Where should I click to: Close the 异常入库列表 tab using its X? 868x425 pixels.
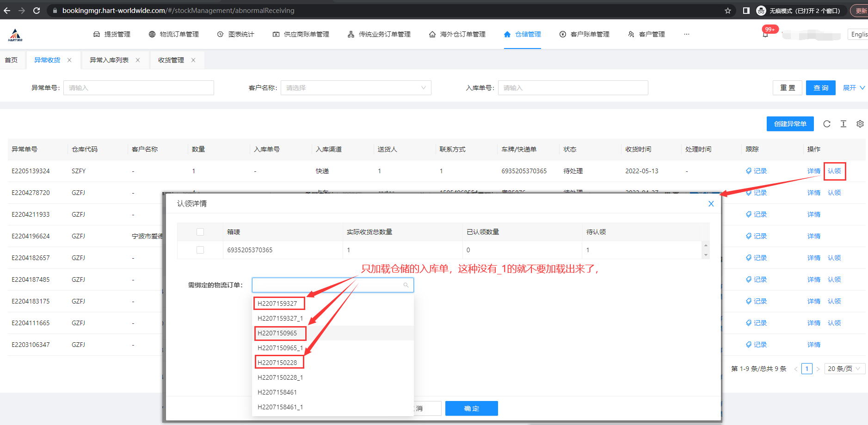(x=138, y=60)
